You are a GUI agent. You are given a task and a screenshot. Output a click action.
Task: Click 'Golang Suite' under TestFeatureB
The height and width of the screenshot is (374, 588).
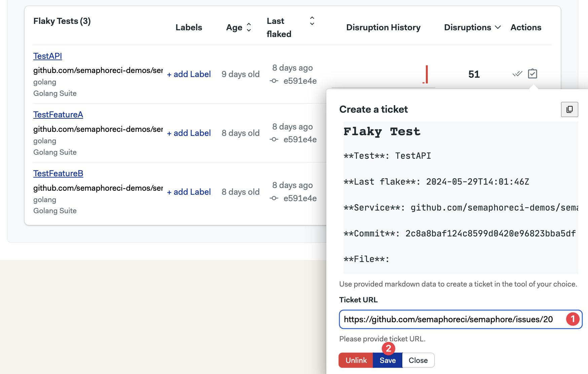click(55, 211)
